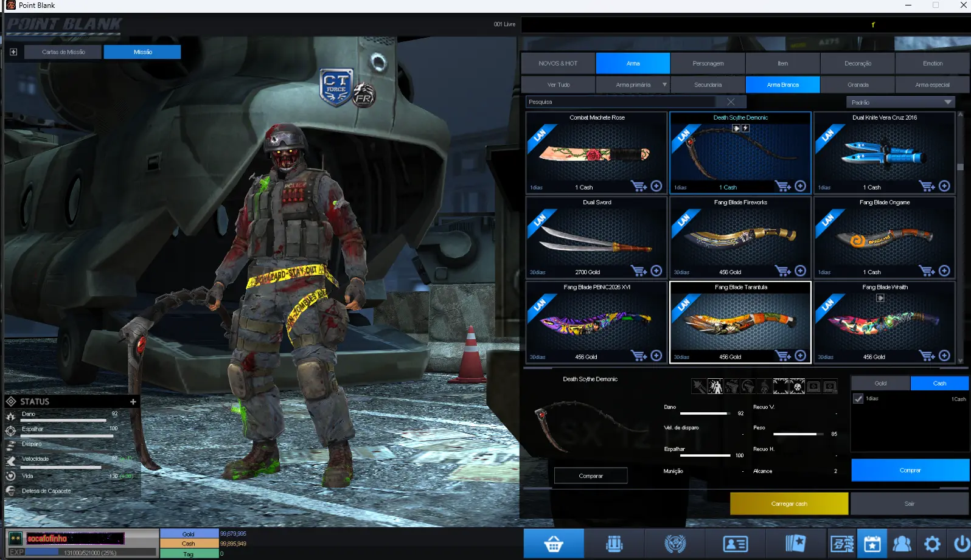Open the calendar event icon

(x=872, y=544)
